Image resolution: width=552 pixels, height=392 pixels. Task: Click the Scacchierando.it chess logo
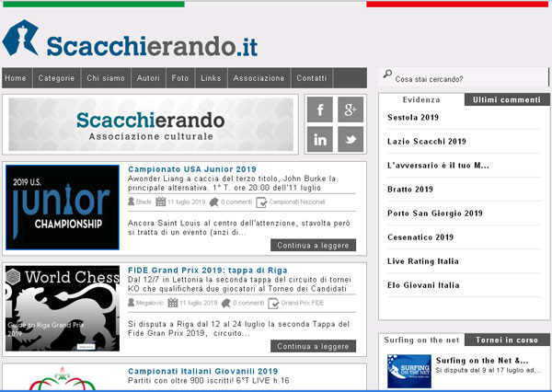(130, 38)
